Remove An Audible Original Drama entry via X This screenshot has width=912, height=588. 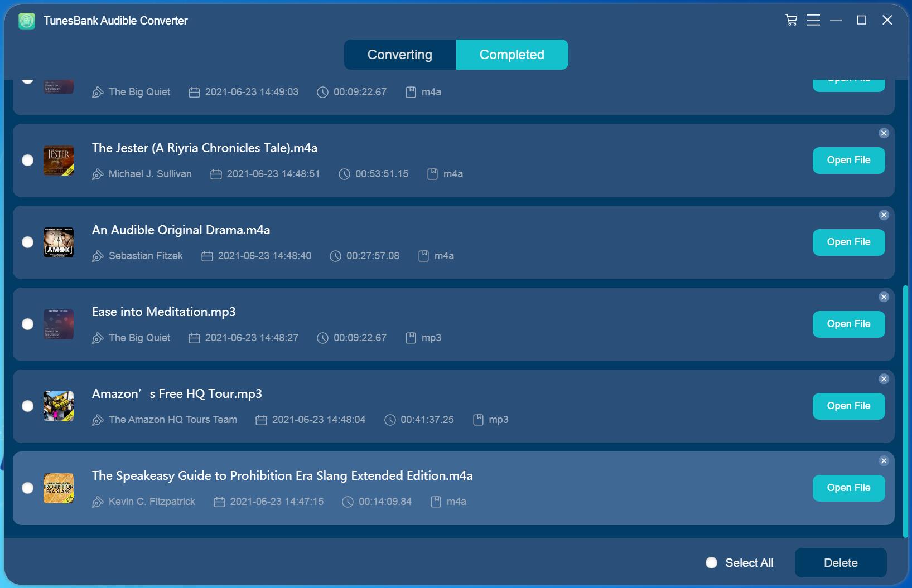(x=884, y=215)
